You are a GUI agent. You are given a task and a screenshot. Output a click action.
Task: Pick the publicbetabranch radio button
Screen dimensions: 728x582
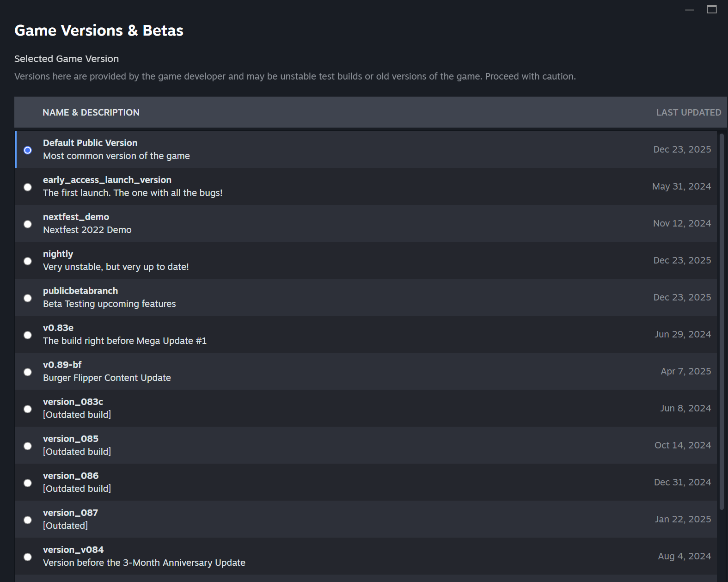(28, 298)
